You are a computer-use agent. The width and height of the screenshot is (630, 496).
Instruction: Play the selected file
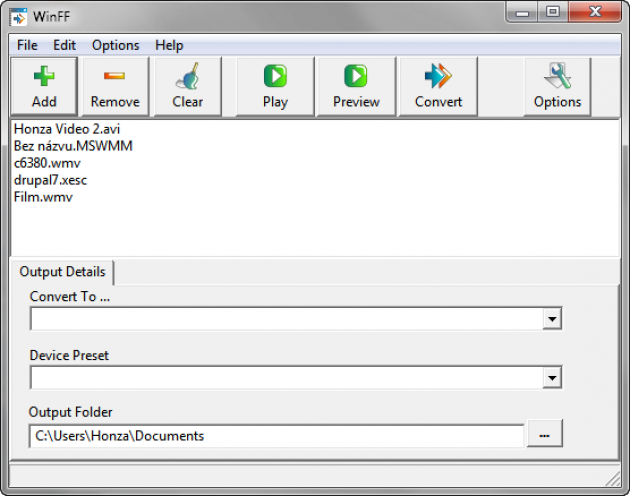(275, 86)
